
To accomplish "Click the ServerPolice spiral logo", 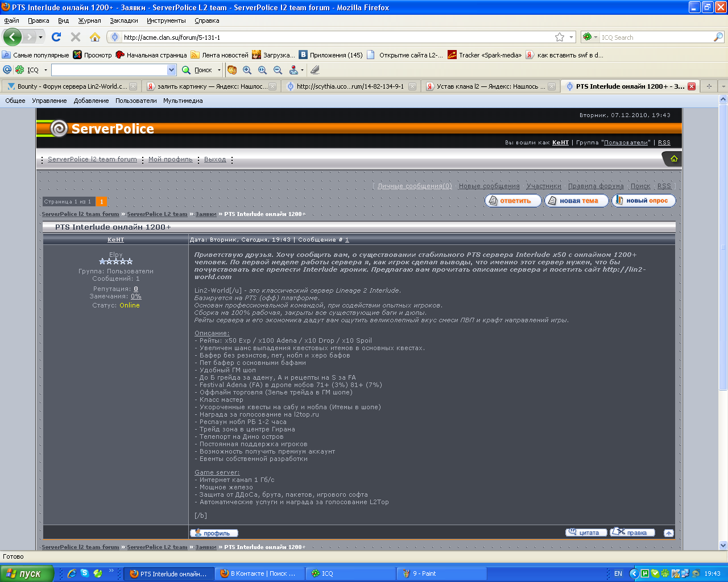I will 59,128.
